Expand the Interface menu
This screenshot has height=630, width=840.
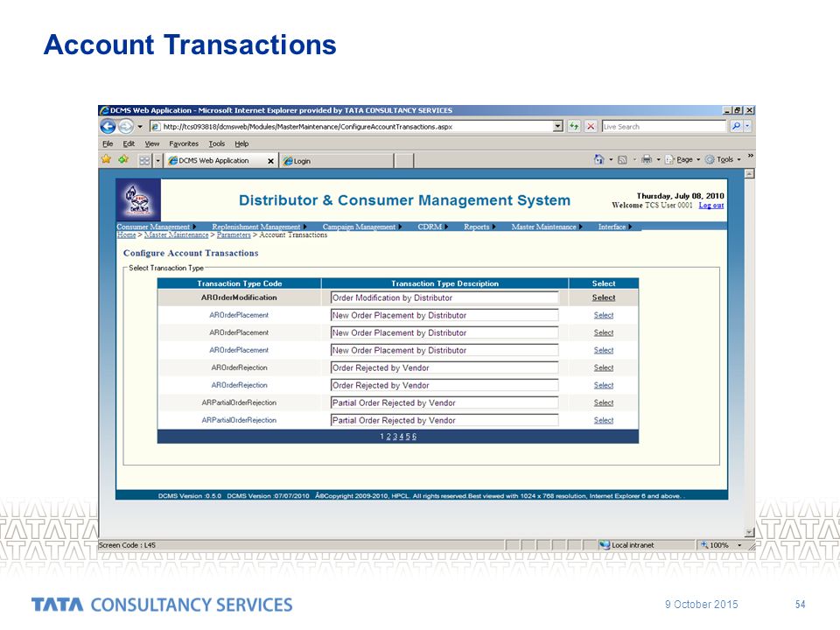[x=614, y=227]
